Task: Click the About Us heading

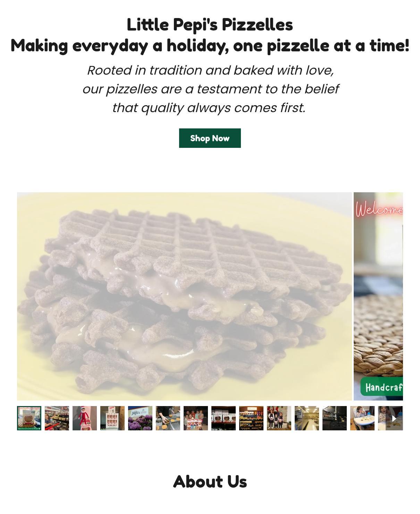Action: point(210,482)
